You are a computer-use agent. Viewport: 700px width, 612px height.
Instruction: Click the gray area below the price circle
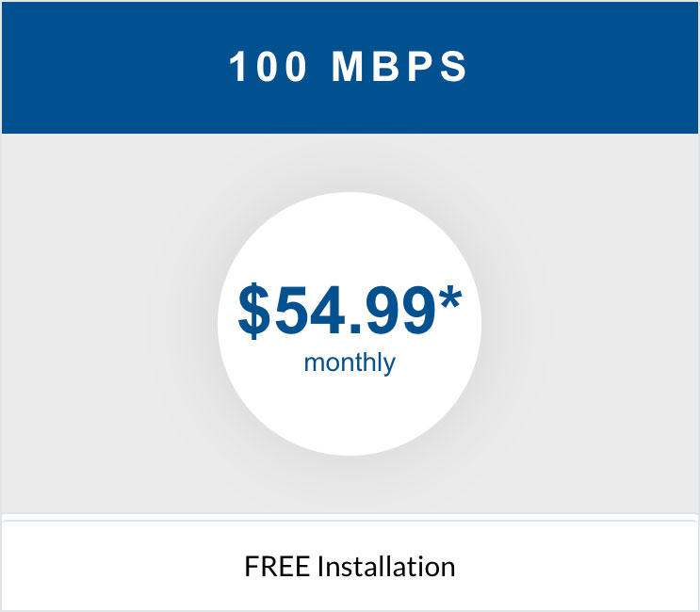(350, 485)
